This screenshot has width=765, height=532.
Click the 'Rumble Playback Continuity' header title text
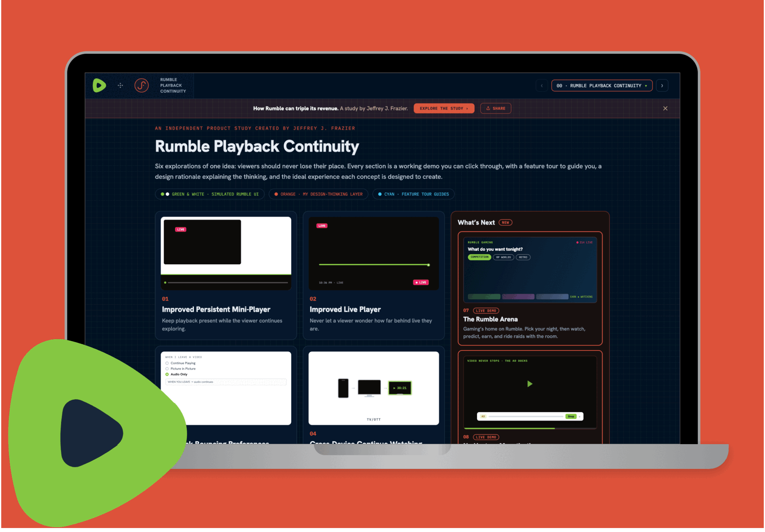(173, 86)
